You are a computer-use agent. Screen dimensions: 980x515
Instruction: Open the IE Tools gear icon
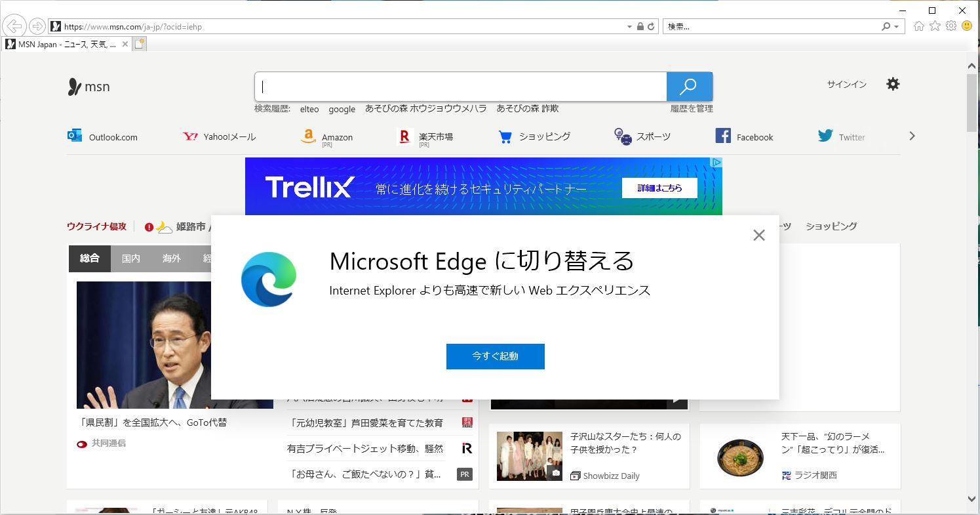point(951,26)
